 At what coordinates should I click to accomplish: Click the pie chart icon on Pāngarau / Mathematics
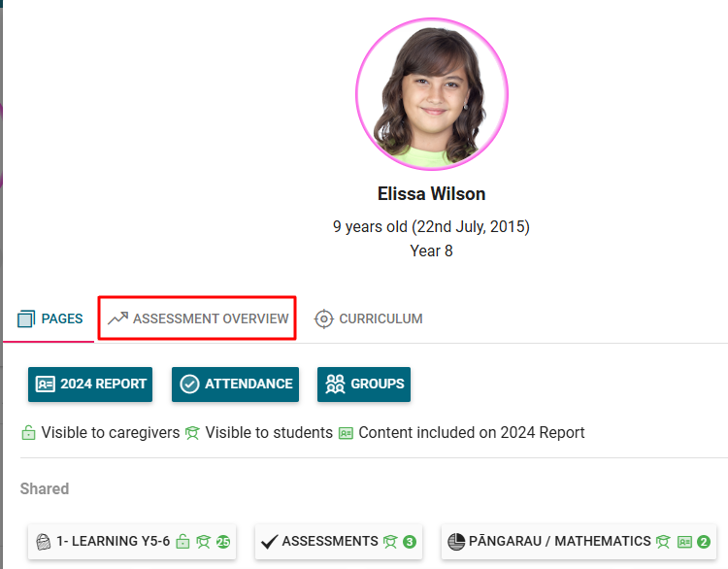coord(456,542)
